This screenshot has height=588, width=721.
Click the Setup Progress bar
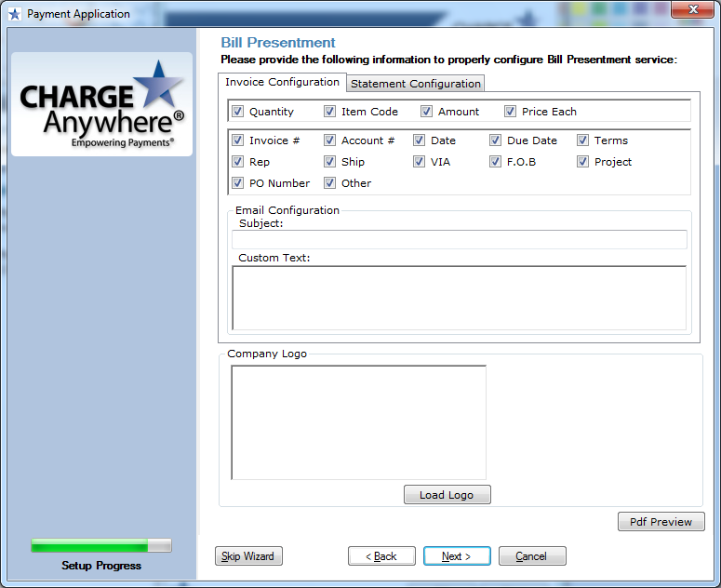tap(101, 545)
